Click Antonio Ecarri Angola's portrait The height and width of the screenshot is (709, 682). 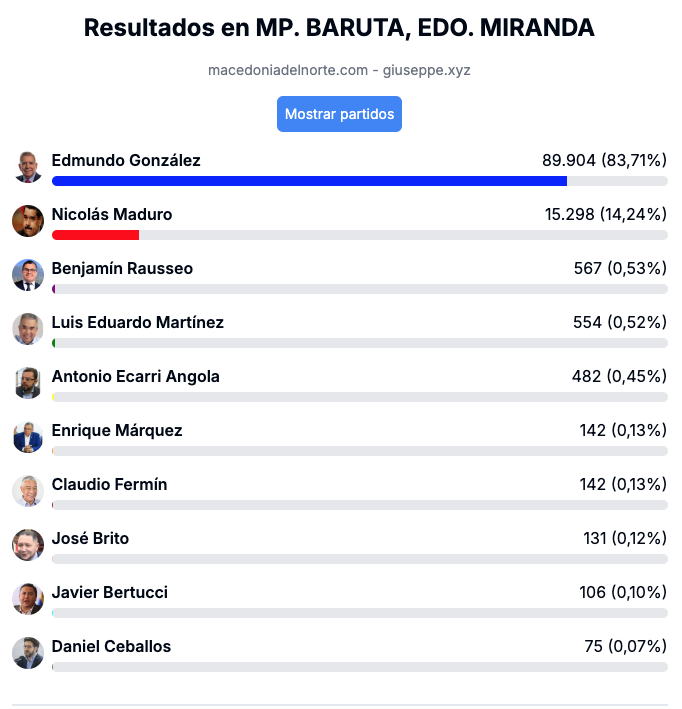28,383
